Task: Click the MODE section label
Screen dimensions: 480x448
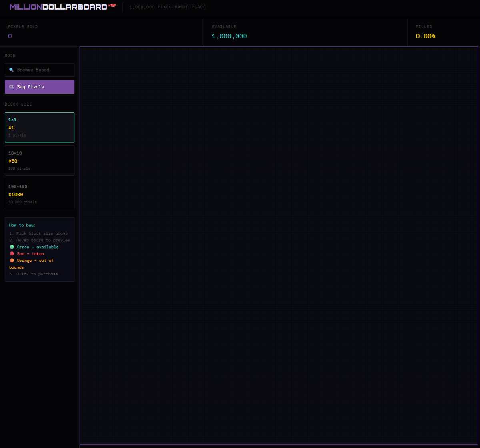Action: click(x=10, y=56)
